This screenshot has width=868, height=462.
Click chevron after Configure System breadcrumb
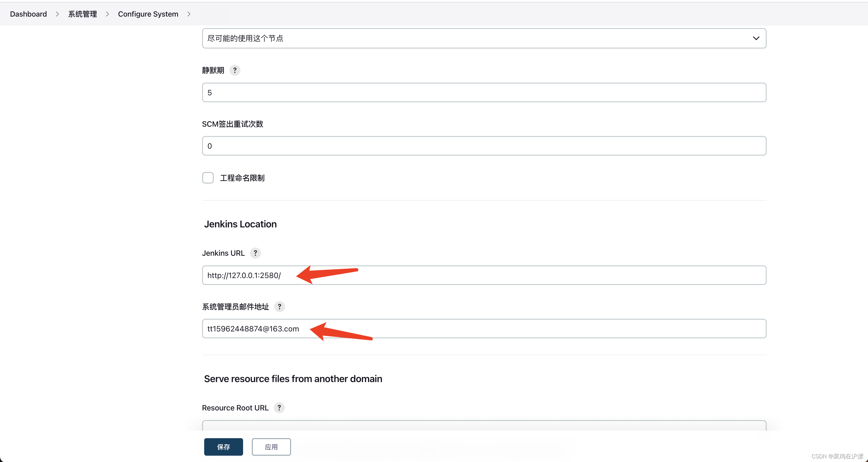point(189,14)
